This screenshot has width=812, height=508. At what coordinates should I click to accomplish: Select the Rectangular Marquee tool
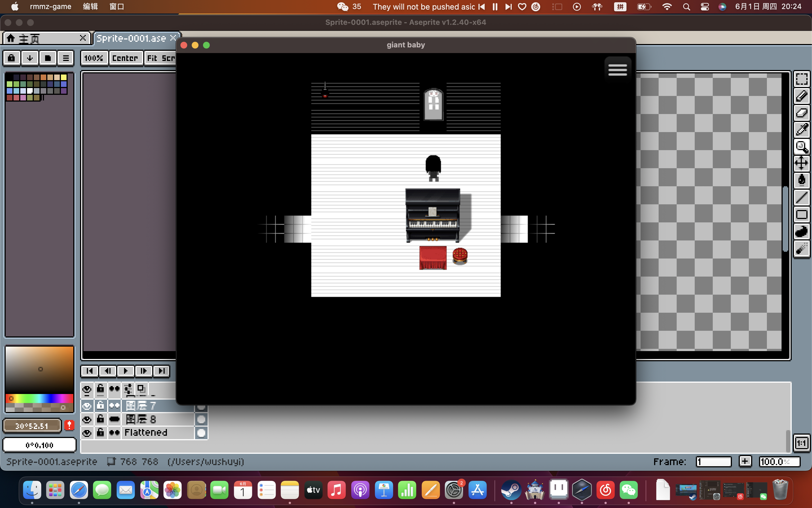coord(802,79)
